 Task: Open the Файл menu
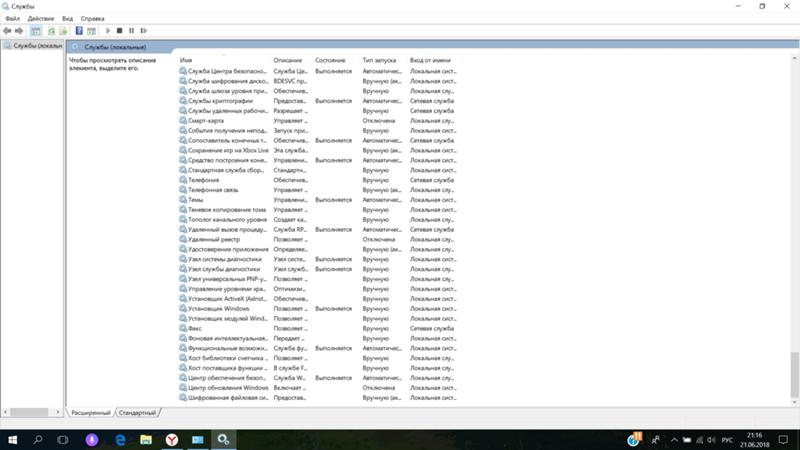click(x=12, y=18)
